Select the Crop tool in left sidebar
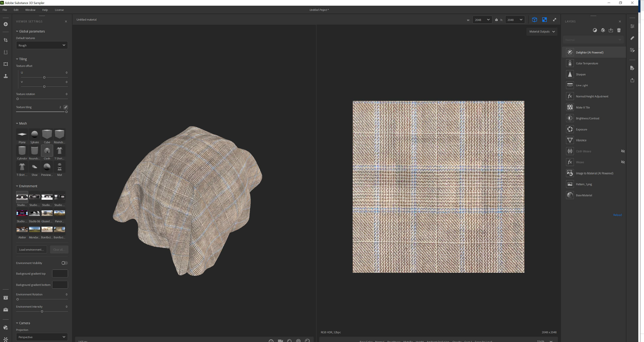 pyautogui.click(x=6, y=40)
